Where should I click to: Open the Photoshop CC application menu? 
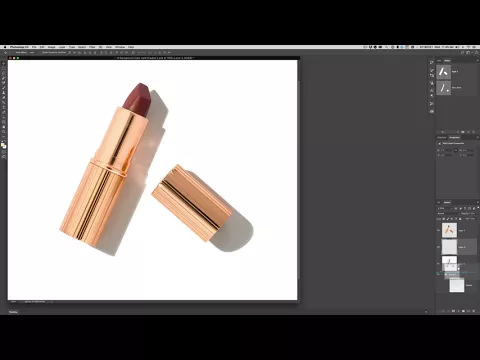pos(19,47)
